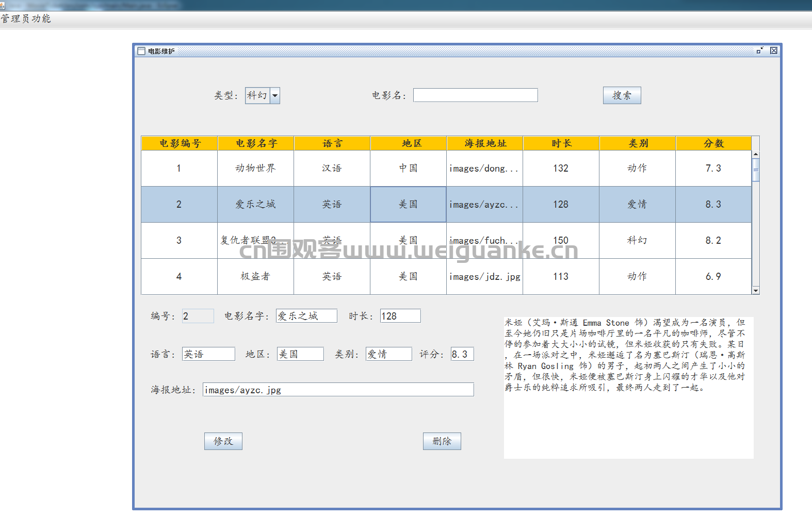This screenshot has height=517, width=812.
Task: Select the 复仇者联盟 movie name cell
Action: pyautogui.click(x=256, y=241)
